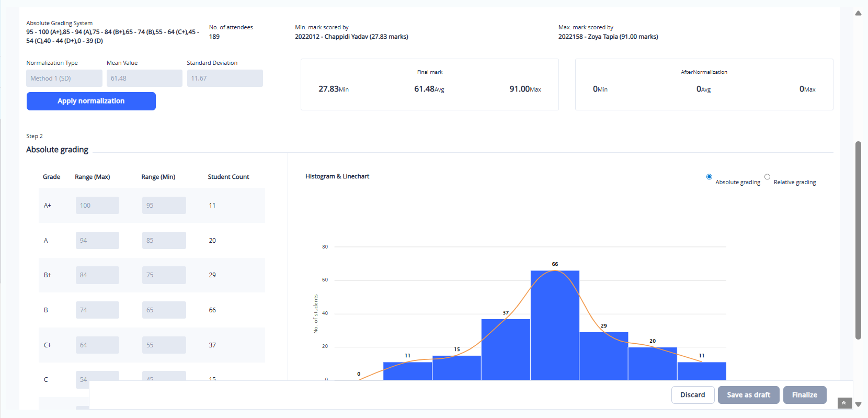Click the Standard Deviation input field
This screenshot has width=868, height=418.
coord(225,78)
